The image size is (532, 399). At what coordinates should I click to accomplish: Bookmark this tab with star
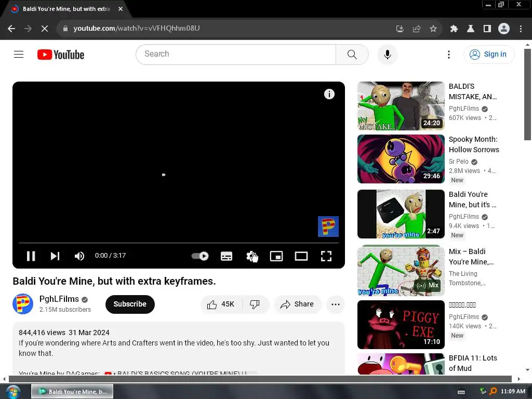pos(433,29)
